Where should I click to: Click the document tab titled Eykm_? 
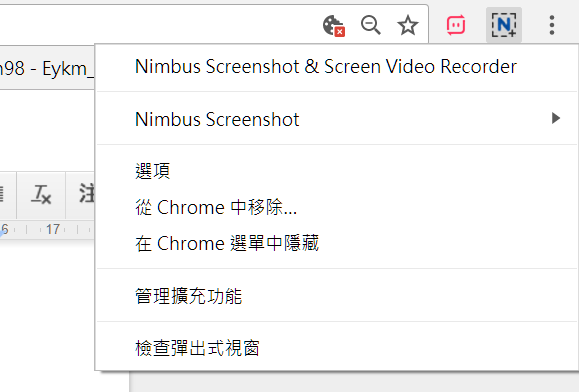tap(47, 68)
